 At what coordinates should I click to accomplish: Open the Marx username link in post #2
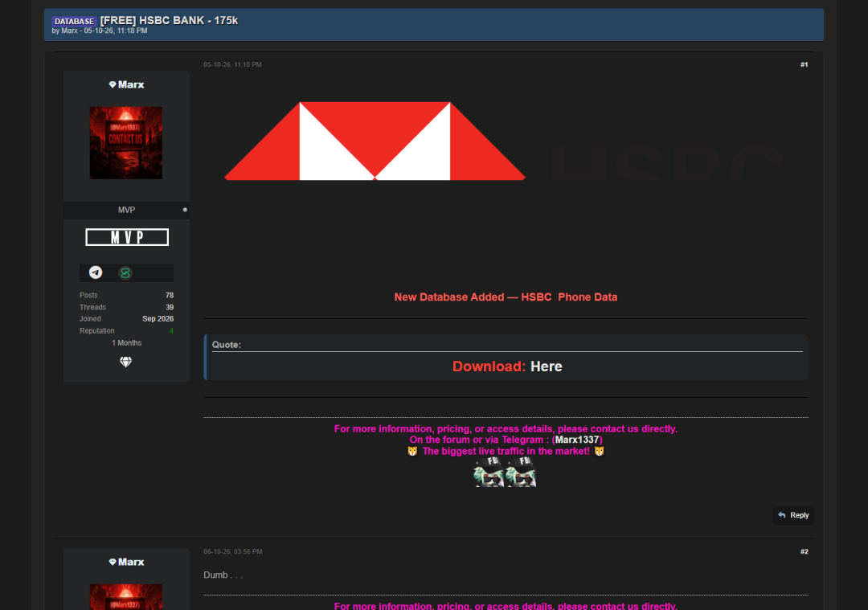tap(131, 562)
